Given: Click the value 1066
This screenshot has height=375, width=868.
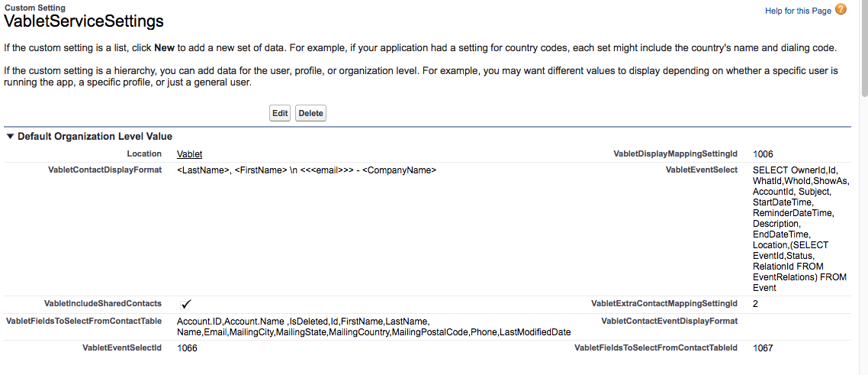Looking at the screenshot, I should pyautogui.click(x=187, y=348).
